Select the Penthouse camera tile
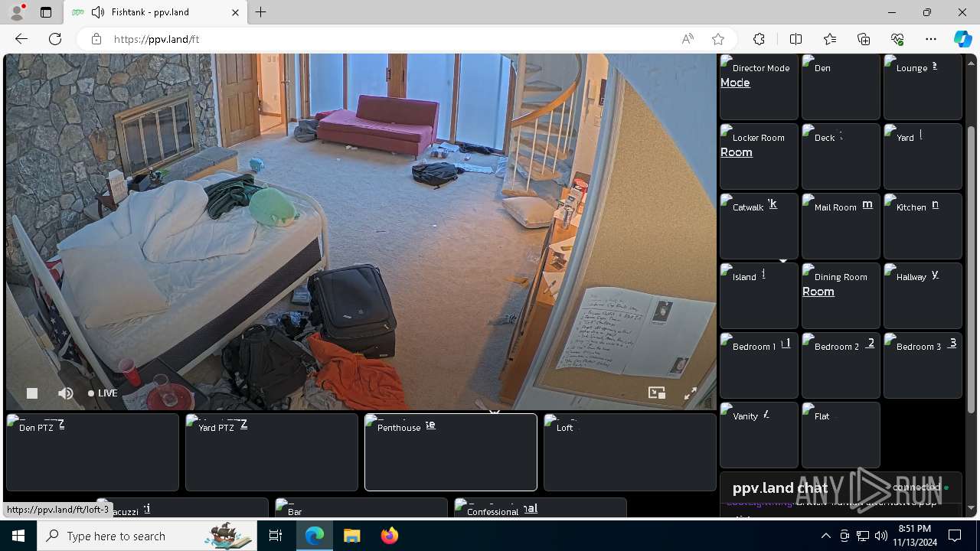980x551 pixels. [x=451, y=452]
